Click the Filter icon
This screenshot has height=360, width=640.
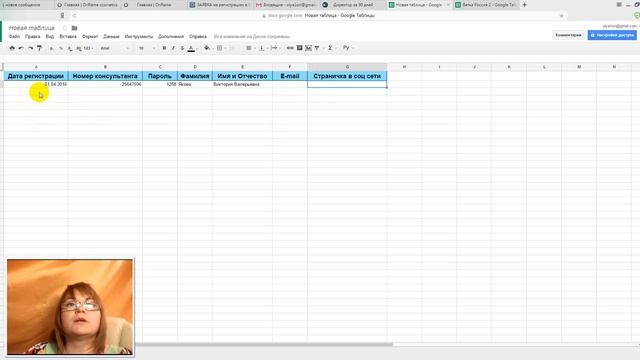(x=317, y=48)
